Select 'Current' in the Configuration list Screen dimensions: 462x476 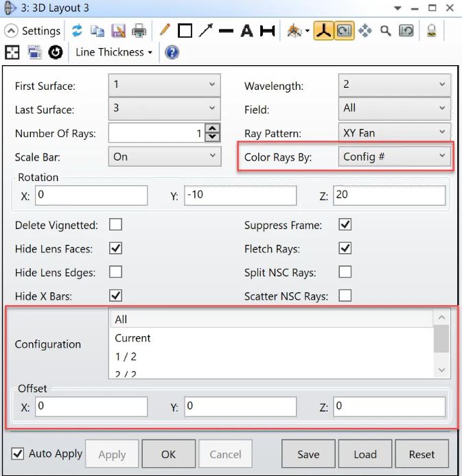coord(133,338)
